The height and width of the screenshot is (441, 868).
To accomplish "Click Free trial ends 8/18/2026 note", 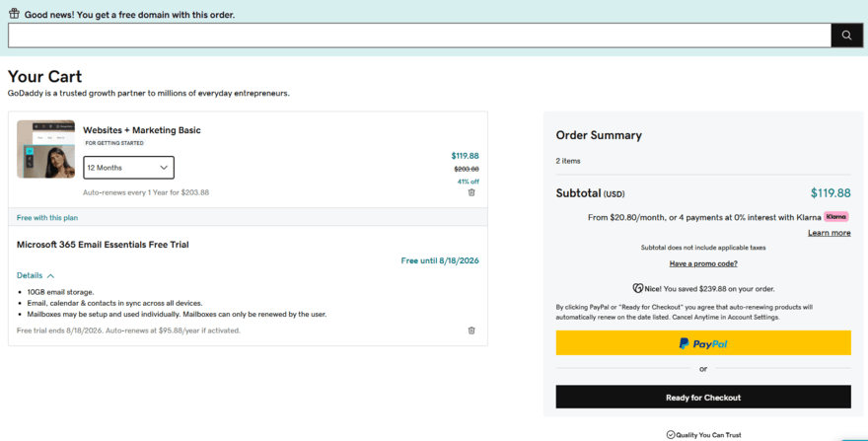I will [x=128, y=331].
